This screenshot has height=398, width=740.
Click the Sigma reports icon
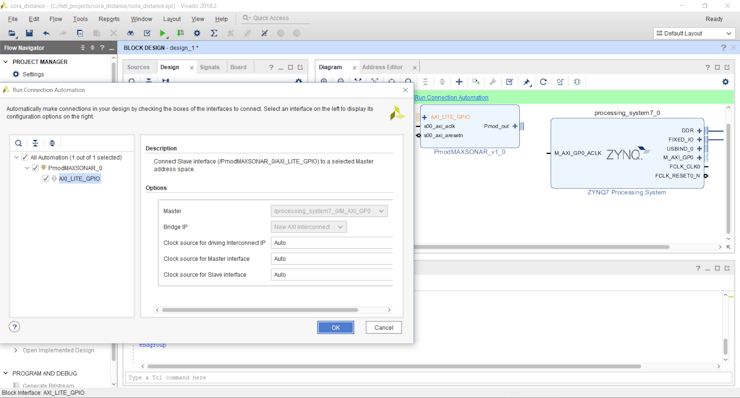[x=214, y=33]
